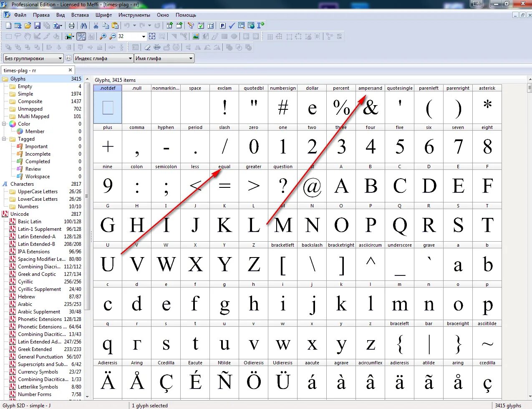Select the Ccedilla glyph cell
Image resolution: width=532 pixels, height=409 pixels.
pyautogui.click(x=166, y=379)
